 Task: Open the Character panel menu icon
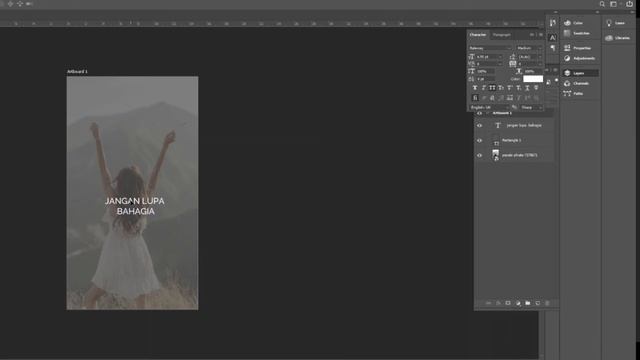(541, 35)
